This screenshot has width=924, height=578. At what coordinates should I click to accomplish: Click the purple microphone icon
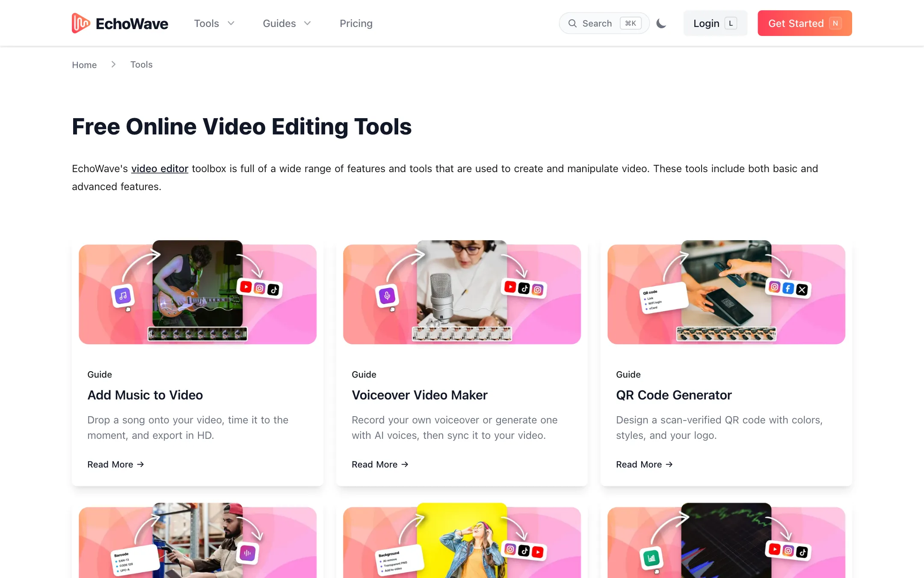387,295
